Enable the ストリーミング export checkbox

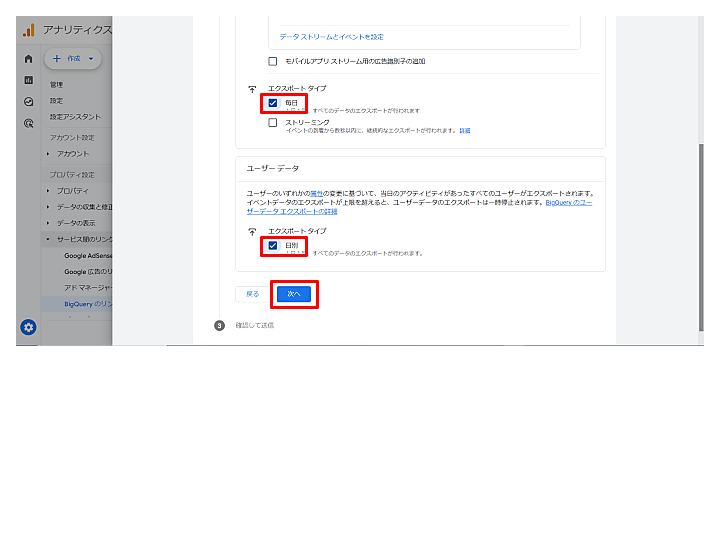(x=273, y=123)
